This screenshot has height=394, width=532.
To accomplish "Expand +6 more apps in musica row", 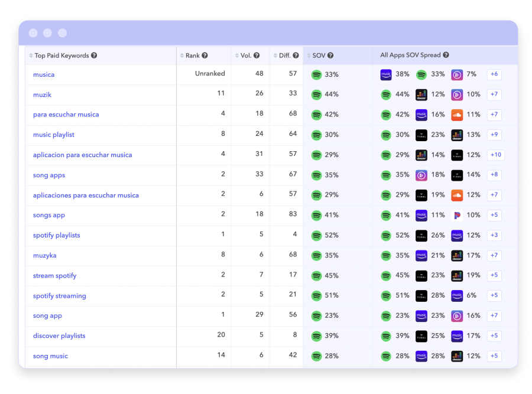I will (x=494, y=74).
